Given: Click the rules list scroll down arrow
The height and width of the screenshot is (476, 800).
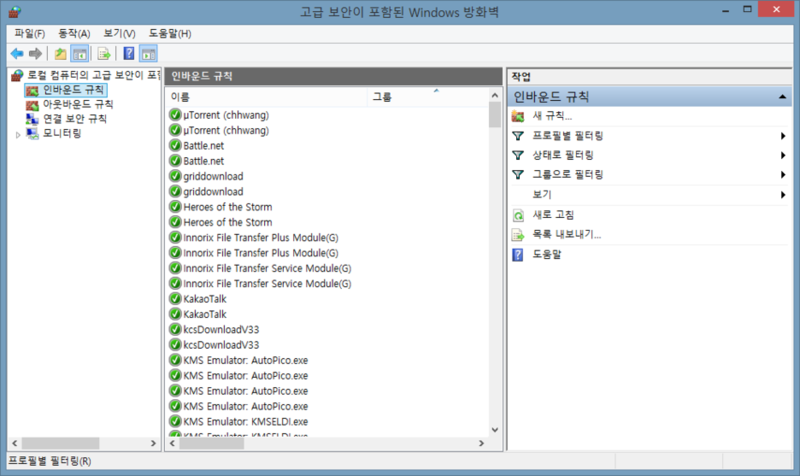Looking at the screenshot, I should (494, 430).
